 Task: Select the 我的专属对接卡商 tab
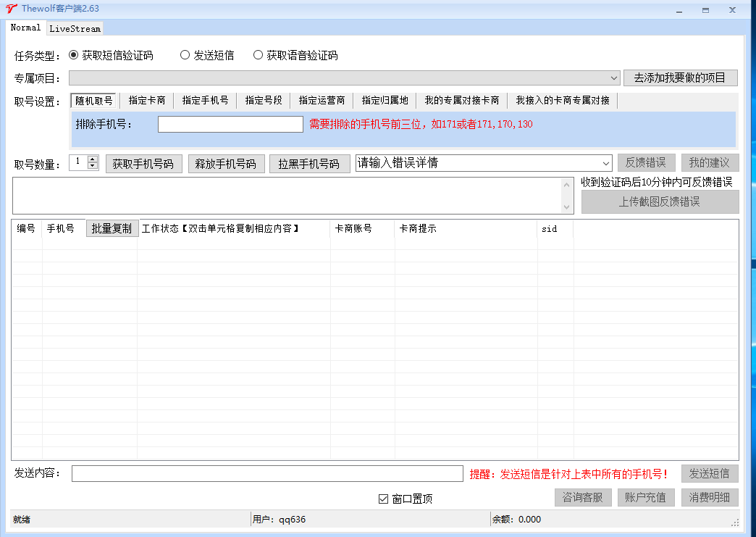pos(462,101)
